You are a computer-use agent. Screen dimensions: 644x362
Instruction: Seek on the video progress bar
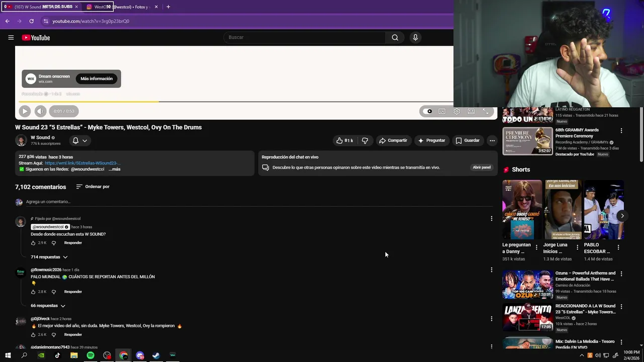click(x=256, y=102)
